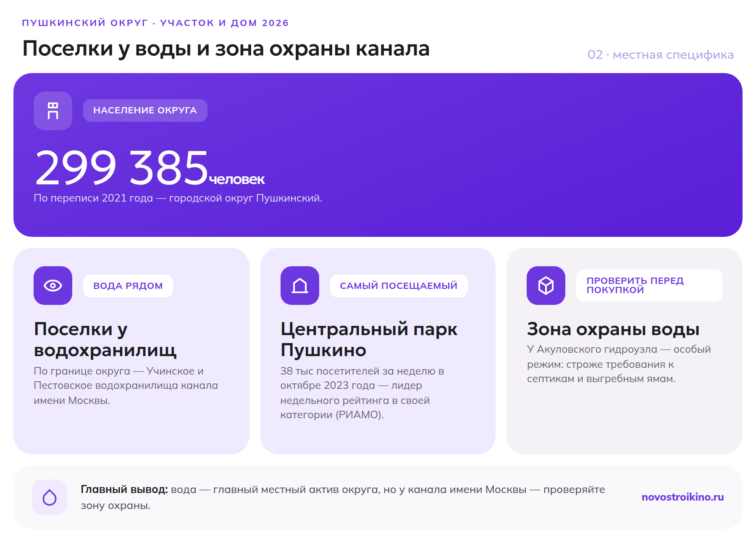756x556 pixels.
Task: Click the card title «Поселки у водохранилищ»
Action: 105,339
